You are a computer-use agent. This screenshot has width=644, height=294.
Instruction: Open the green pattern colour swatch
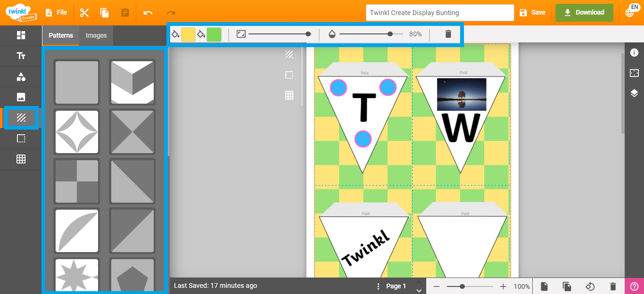point(214,34)
